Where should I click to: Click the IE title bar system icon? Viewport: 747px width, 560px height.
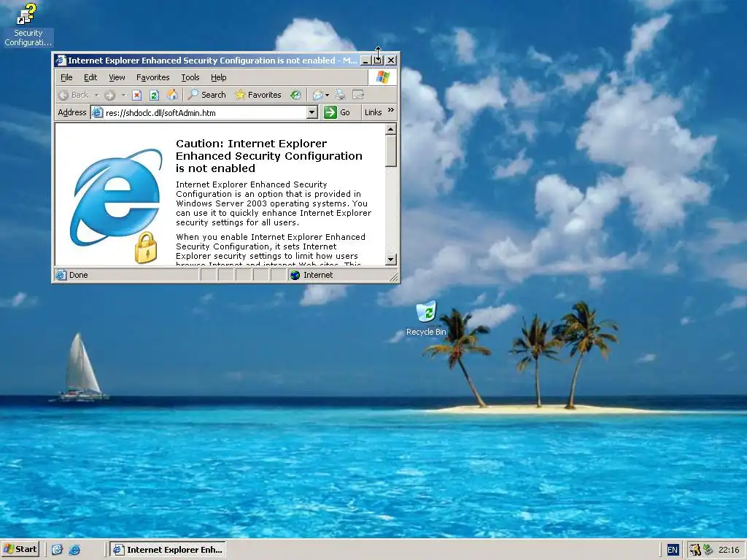(x=60, y=61)
